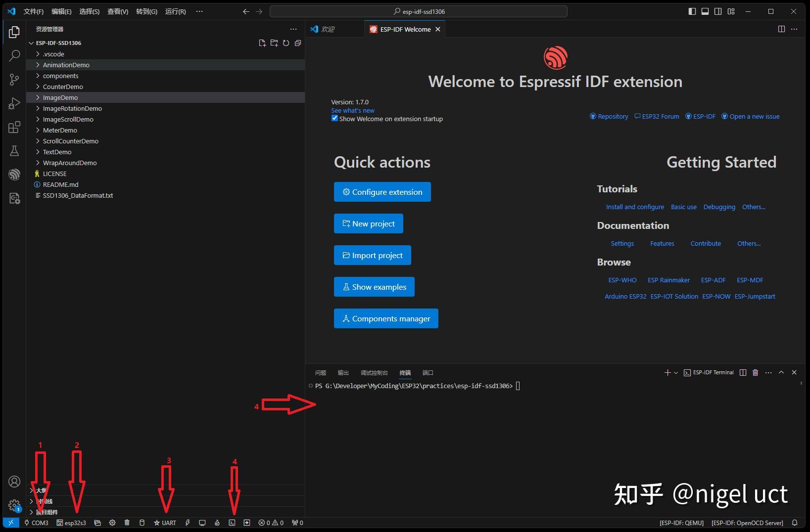The image size is (810, 532).
Task: Toggle the Source Control view in activity bar
Action: click(x=14, y=80)
